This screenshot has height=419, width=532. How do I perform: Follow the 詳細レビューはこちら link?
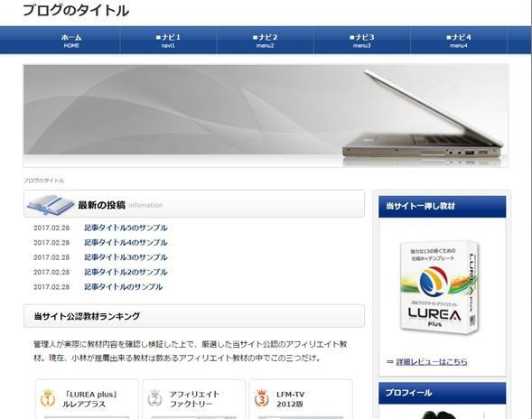[432, 362]
